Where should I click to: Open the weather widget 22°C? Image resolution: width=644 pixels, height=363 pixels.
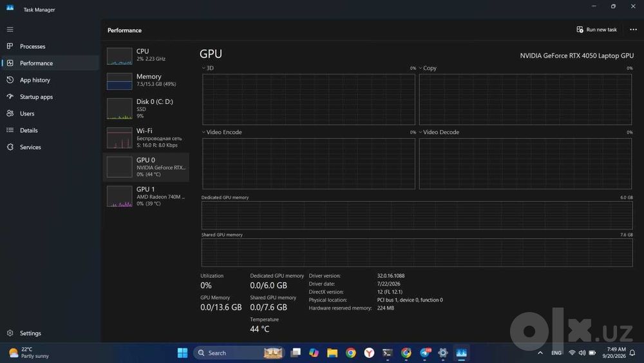29,353
